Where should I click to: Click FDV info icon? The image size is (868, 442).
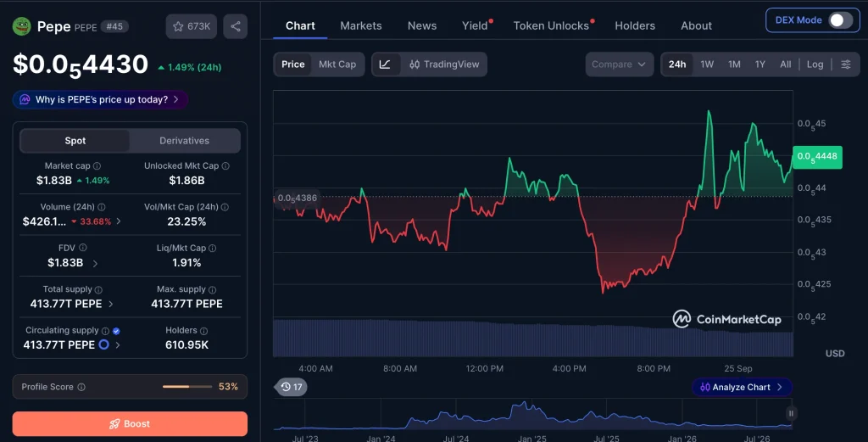[82, 248]
